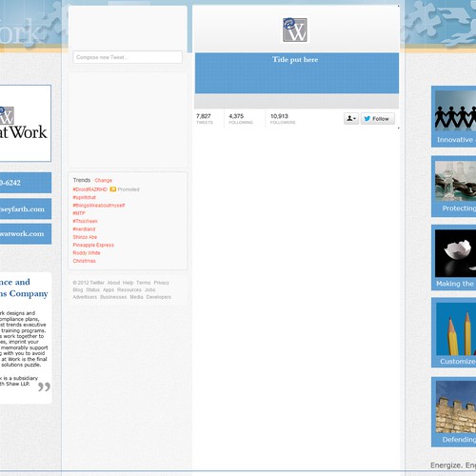Open the #DroidRAZRHD promoted trend
This screenshot has width=476, height=476.
coord(90,189)
